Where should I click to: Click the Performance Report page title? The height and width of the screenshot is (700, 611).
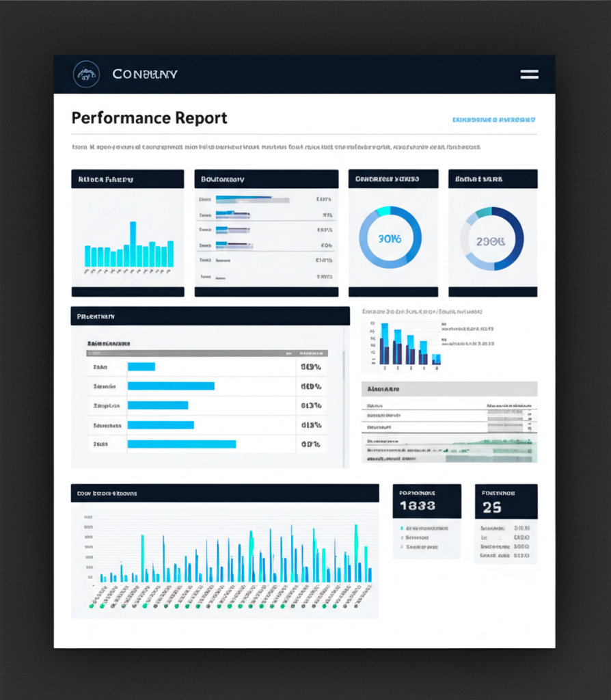(x=149, y=118)
